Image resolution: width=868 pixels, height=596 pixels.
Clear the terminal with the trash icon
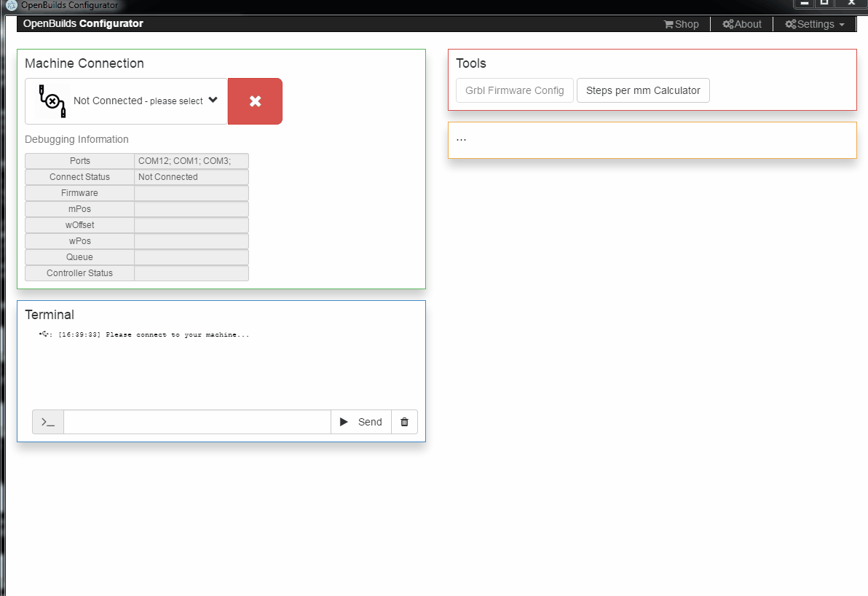[x=404, y=421]
